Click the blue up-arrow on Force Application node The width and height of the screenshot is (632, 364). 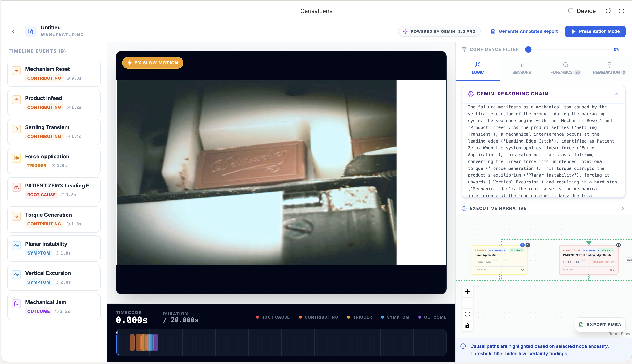(x=522, y=245)
